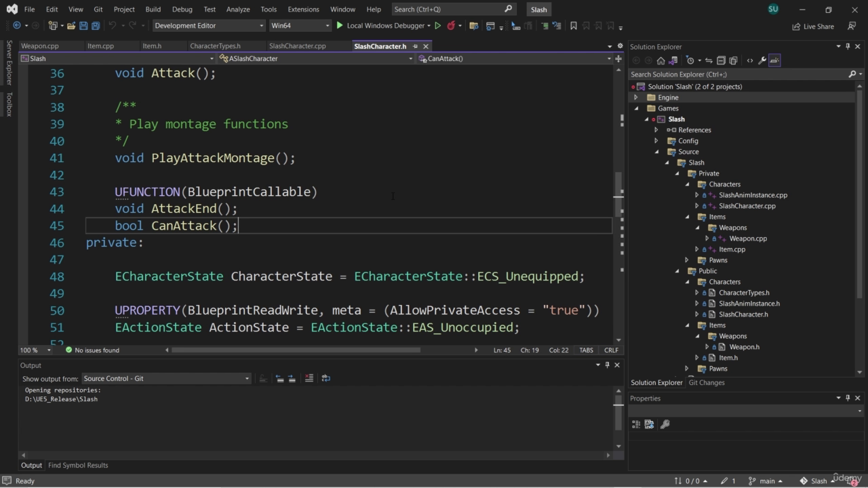
Task: Switch to the SlashCharacter.cpp tab
Action: 297,46
